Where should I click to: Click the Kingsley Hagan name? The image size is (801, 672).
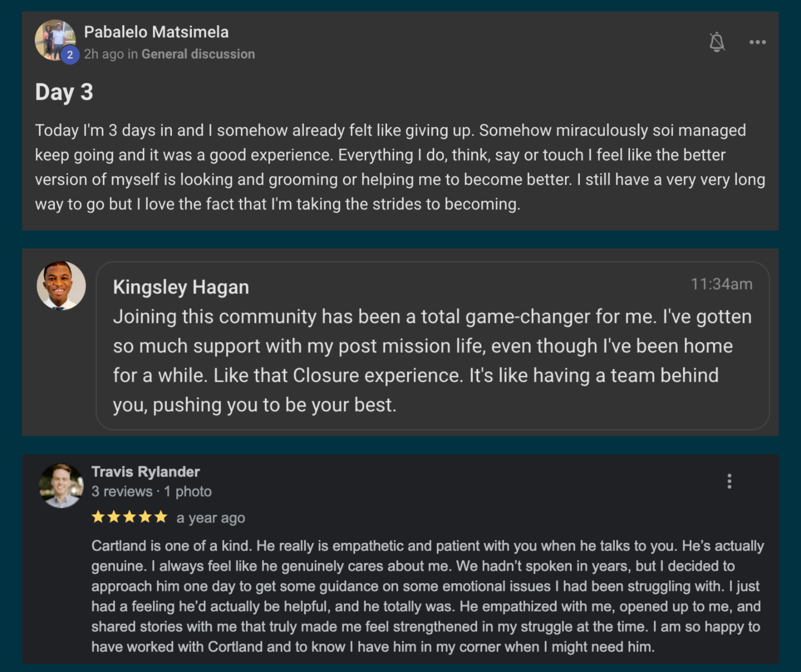[x=181, y=287]
